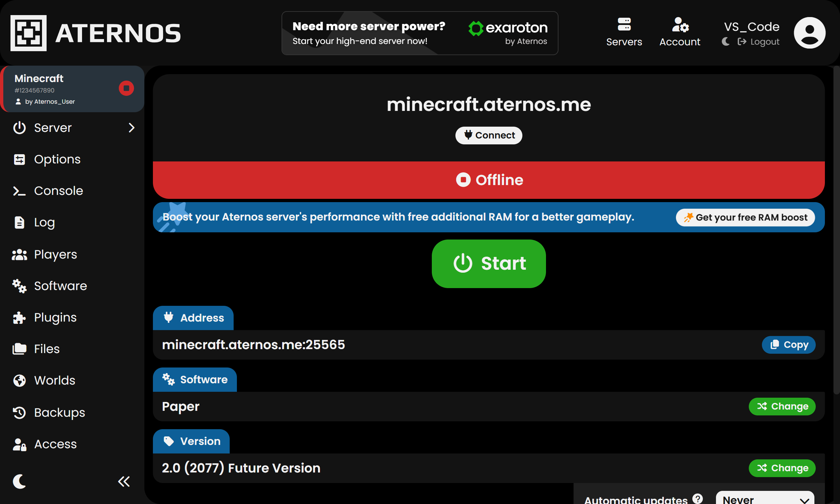Screen dimensions: 840x504
Task: Change the 2.0 Future Version
Action: (x=782, y=468)
